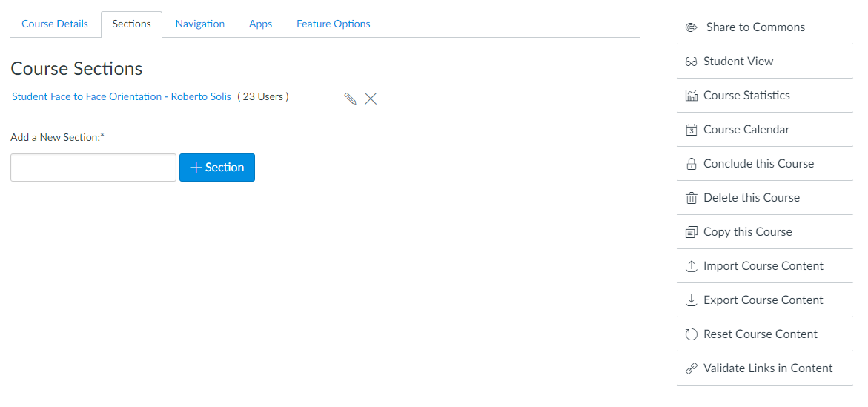868x407 pixels.
Task: Click the blue + Section button
Action: [217, 168]
